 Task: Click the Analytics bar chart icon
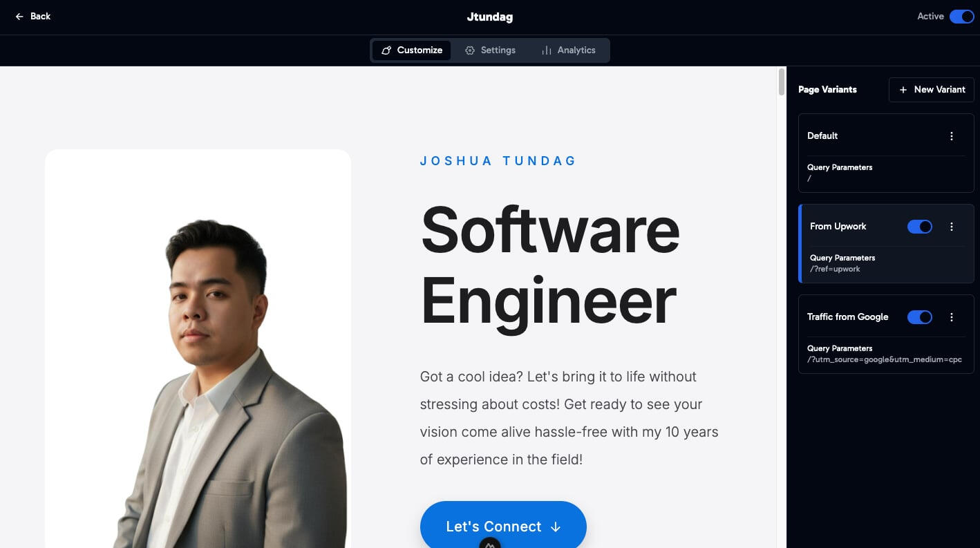click(547, 50)
